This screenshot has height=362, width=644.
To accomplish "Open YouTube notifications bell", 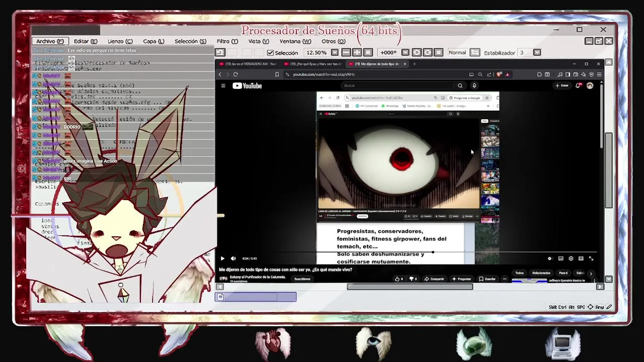I will [578, 86].
